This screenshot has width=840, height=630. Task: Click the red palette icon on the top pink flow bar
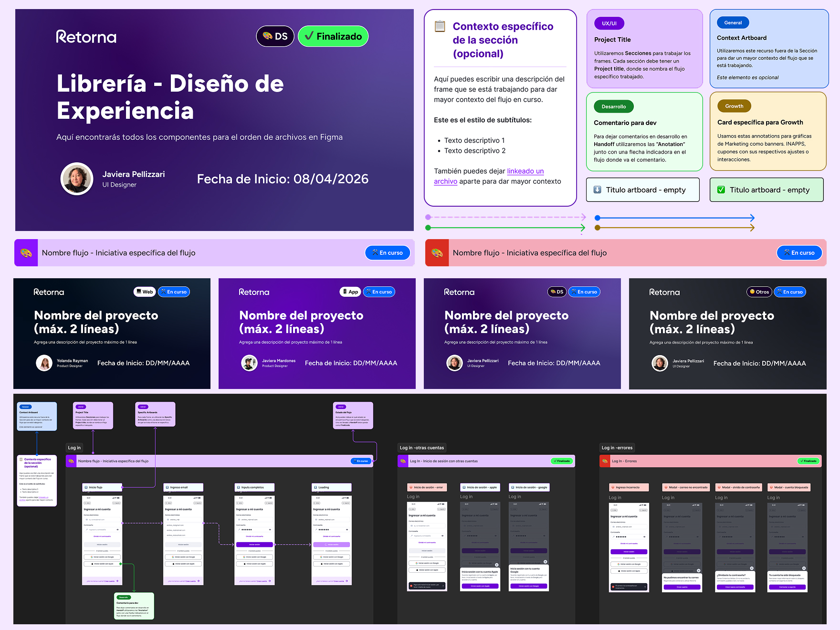click(437, 252)
